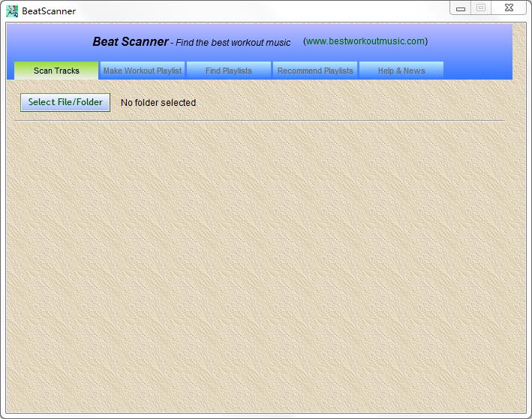Viewport: 532px width, 419px height.
Task: Open the Help & News tab
Action: point(401,71)
